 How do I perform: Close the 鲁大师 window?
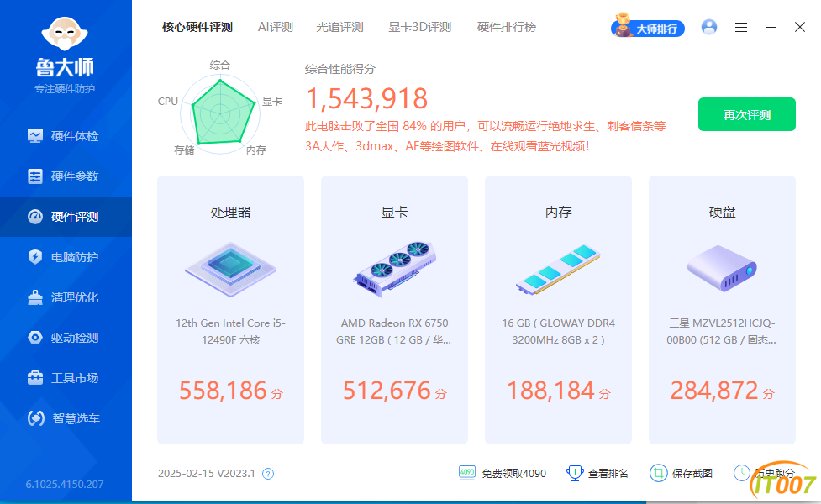point(799,27)
